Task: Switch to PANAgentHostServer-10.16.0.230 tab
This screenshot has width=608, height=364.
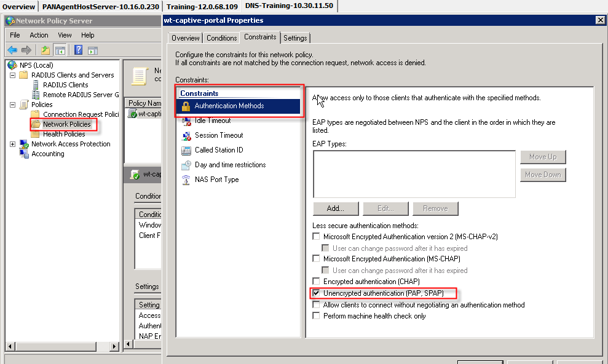Action: [x=100, y=7]
